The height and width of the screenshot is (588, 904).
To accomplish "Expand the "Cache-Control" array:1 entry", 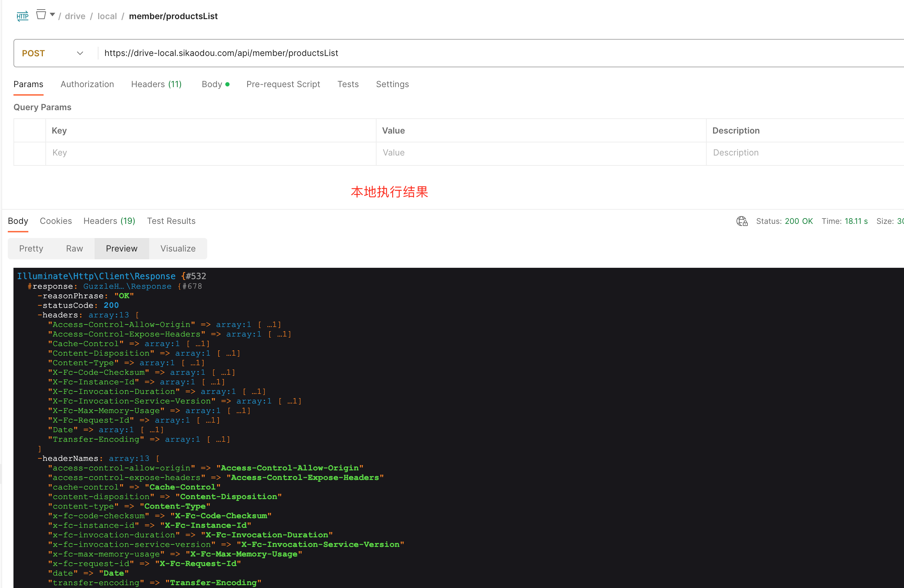I will 177,344.
